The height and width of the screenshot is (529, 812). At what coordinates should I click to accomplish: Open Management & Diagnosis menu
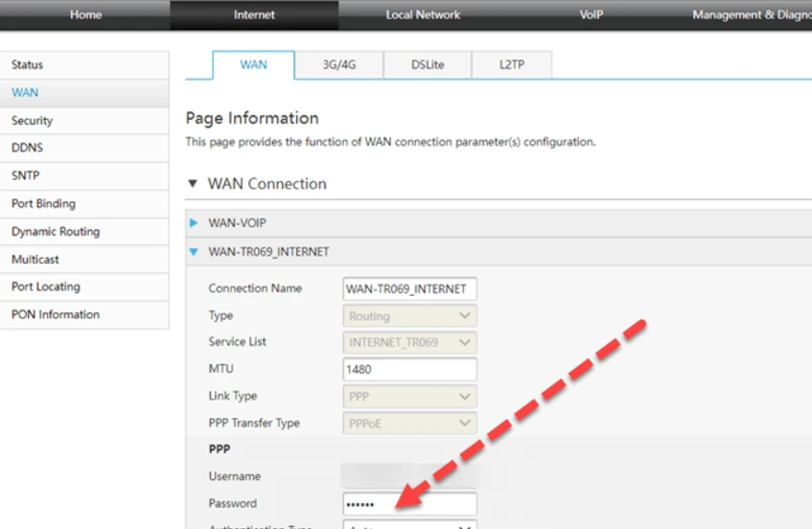pyautogui.click(x=752, y=14)
